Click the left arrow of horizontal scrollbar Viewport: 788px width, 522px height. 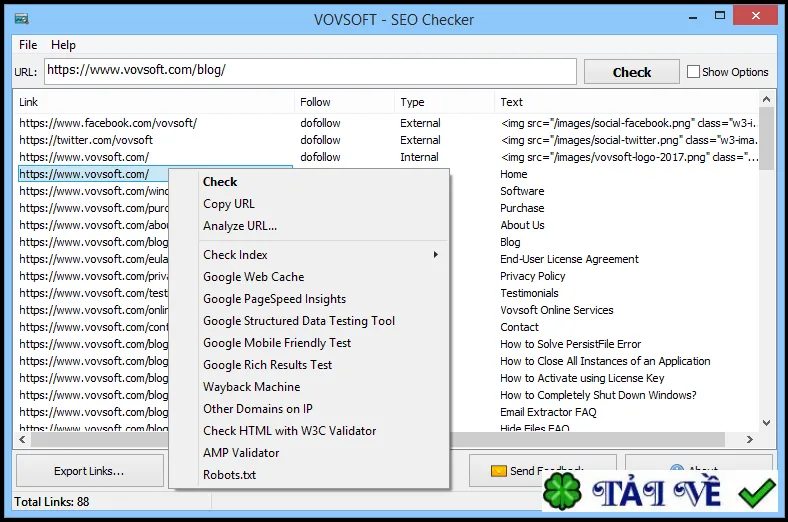coord(22,440)
